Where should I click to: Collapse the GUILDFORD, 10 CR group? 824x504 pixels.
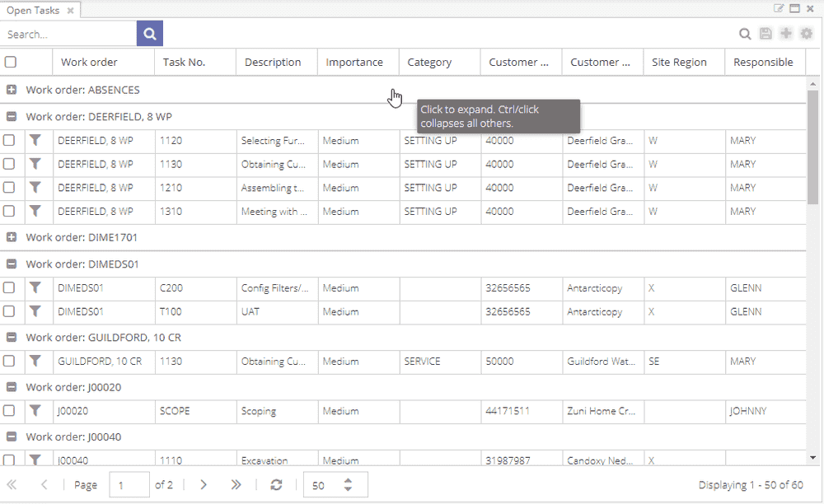pyautogui.click(x=11, y=338)
